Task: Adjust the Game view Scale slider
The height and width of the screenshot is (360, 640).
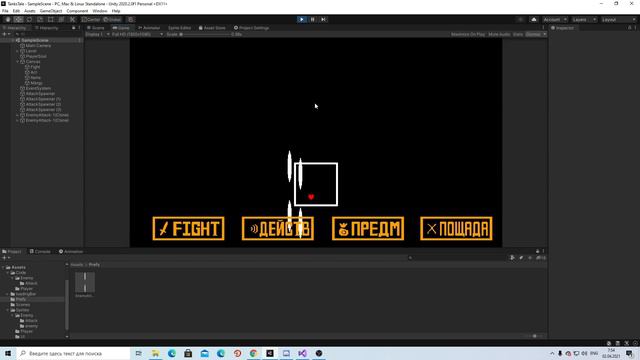Action: coord(204,34)
